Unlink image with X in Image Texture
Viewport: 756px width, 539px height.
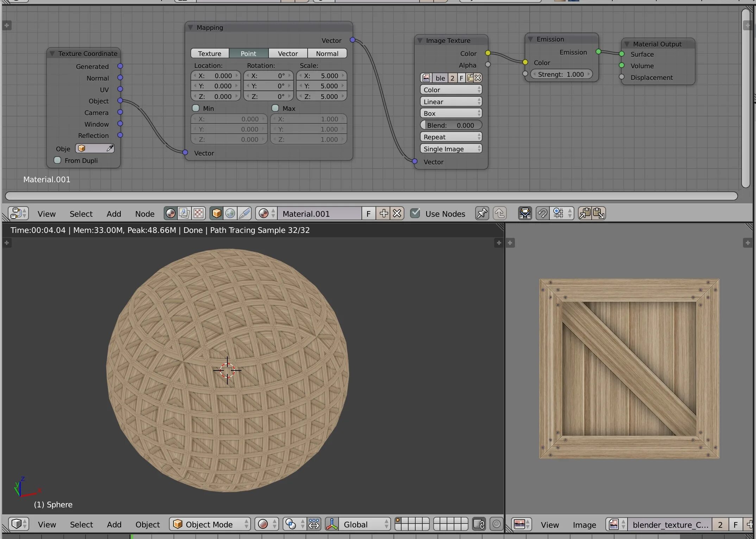click(478, 78)
